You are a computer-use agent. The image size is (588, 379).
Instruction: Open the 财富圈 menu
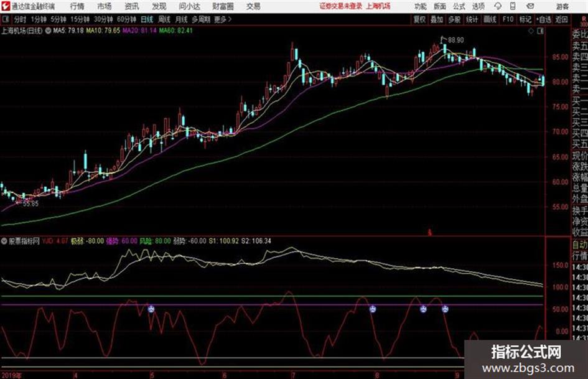(x=223, y=6)
